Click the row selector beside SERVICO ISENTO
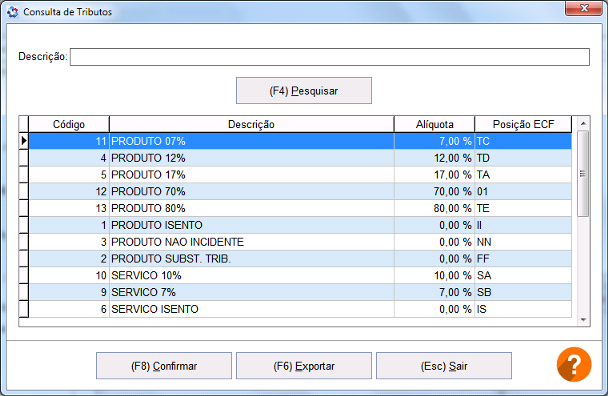 coord(24,309)
